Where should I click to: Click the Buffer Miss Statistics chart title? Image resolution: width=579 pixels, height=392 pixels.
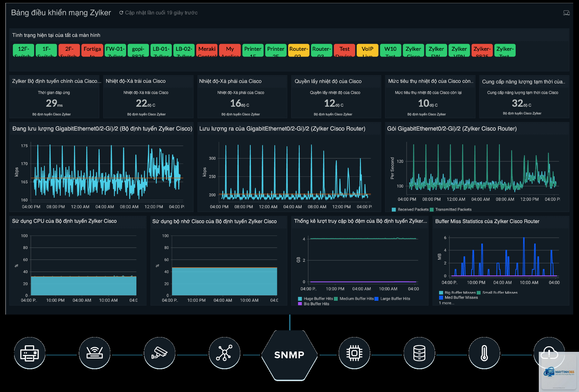click(487, 221)
